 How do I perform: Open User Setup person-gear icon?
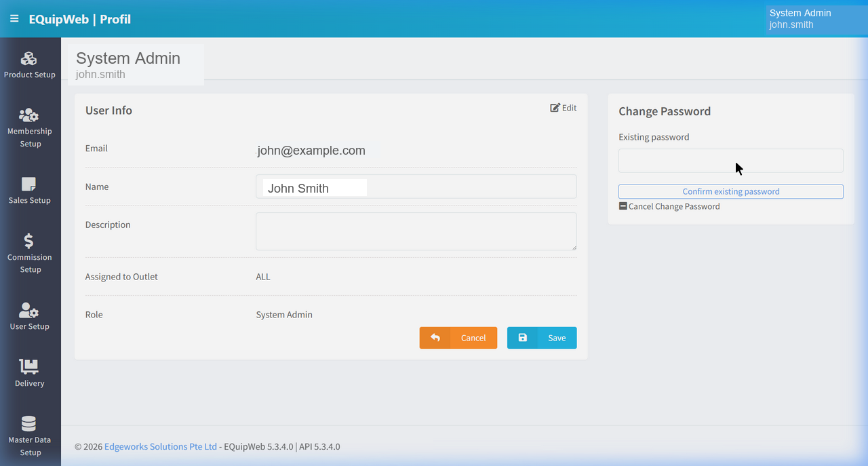pos(28,310)
